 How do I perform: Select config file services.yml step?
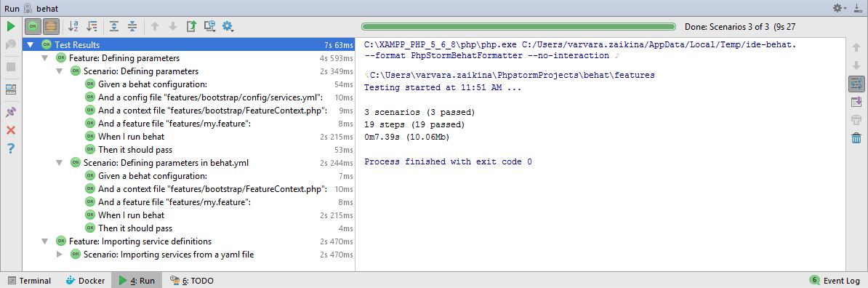(189, 97)
